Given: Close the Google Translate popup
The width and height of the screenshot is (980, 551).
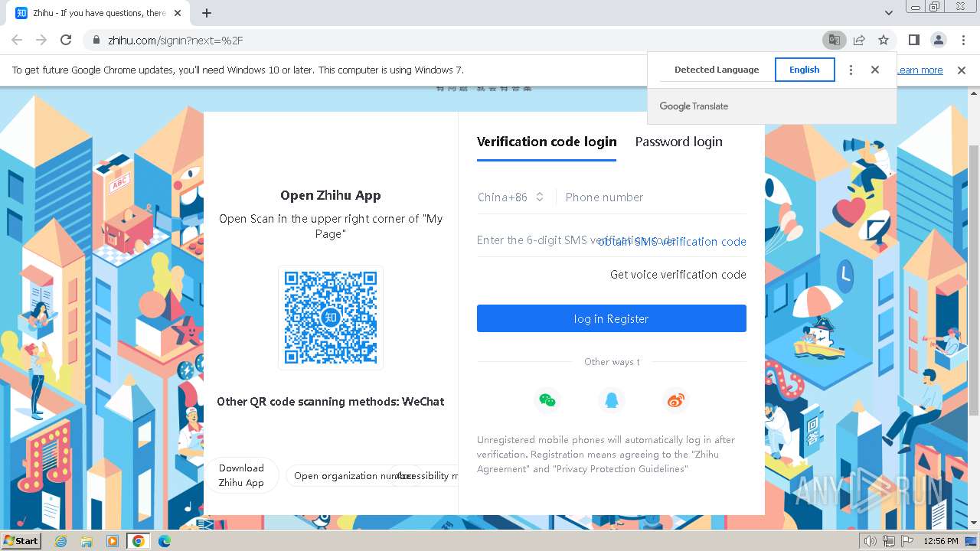Looking at the screenshot, I should pyautogui.click(x=875, y=70).
